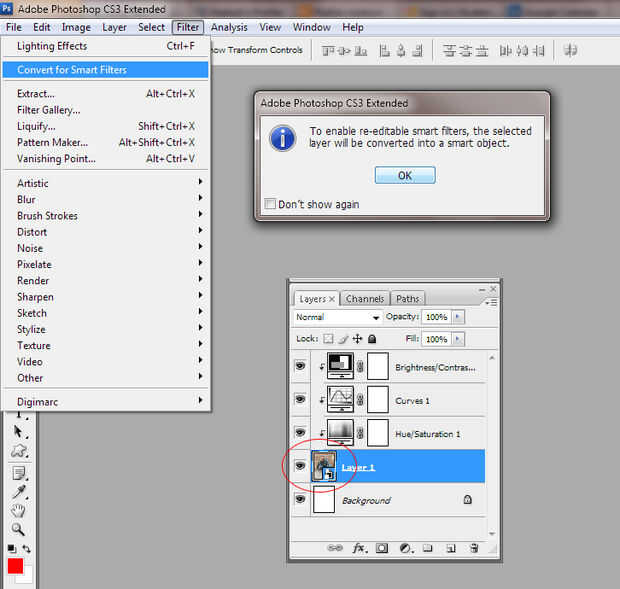This screenshot has width=620, height=589.
Task: Click Layer 1 smart object thumbnail
Action: [324, 466]
